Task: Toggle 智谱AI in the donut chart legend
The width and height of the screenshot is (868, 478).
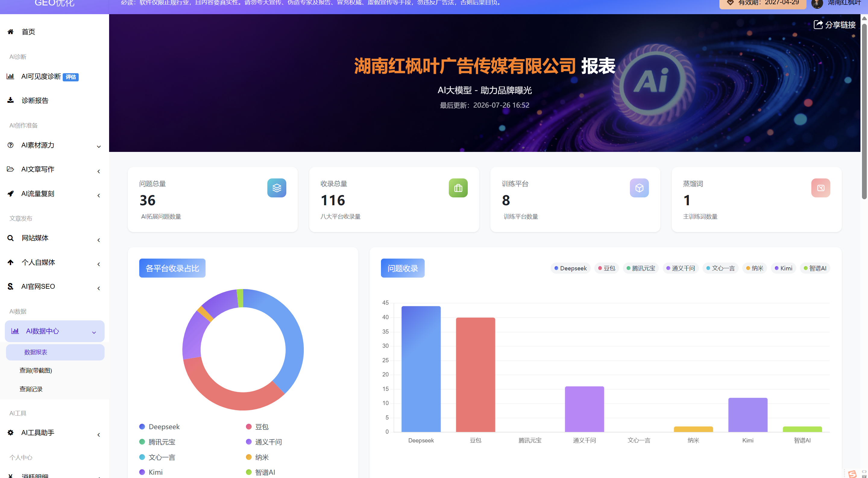Action: tap(260, 472)
